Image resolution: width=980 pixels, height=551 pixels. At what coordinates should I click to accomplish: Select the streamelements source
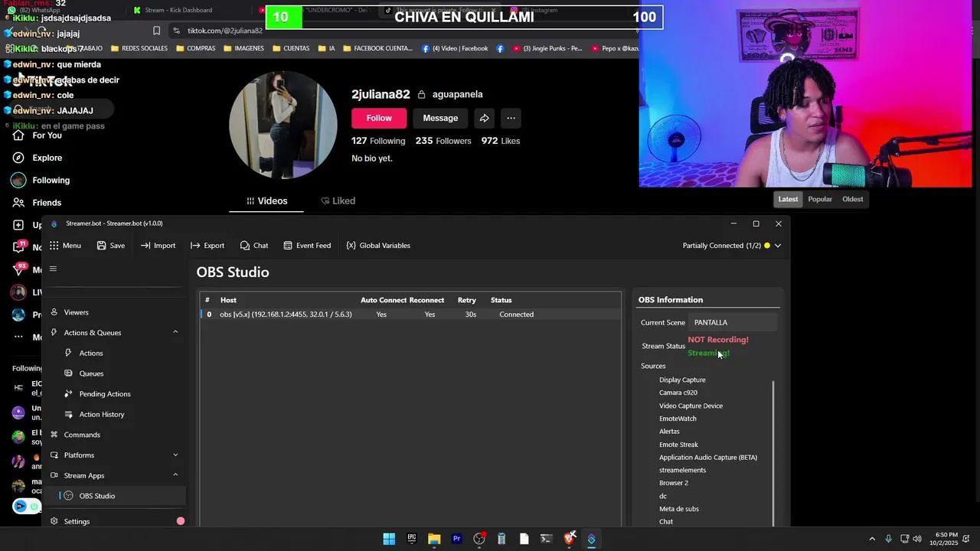coord(682,470)
